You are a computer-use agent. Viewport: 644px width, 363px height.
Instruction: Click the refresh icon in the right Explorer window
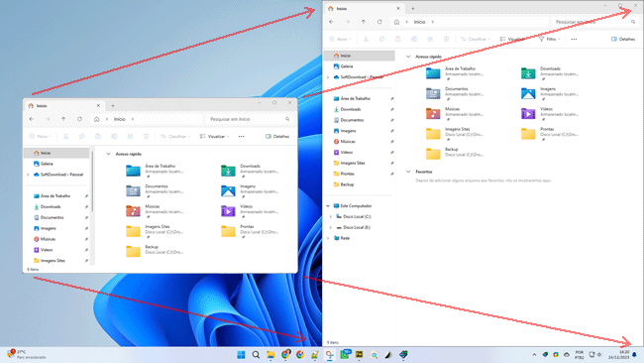(x=379, y=22)
